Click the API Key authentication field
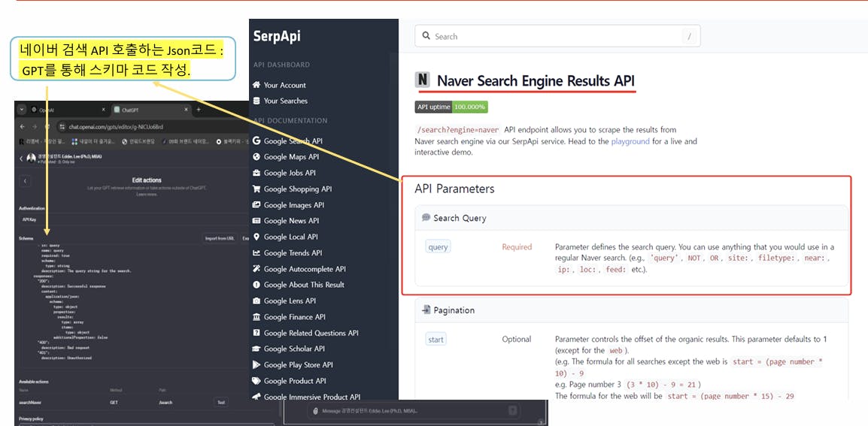 click(x=133, y=219)
